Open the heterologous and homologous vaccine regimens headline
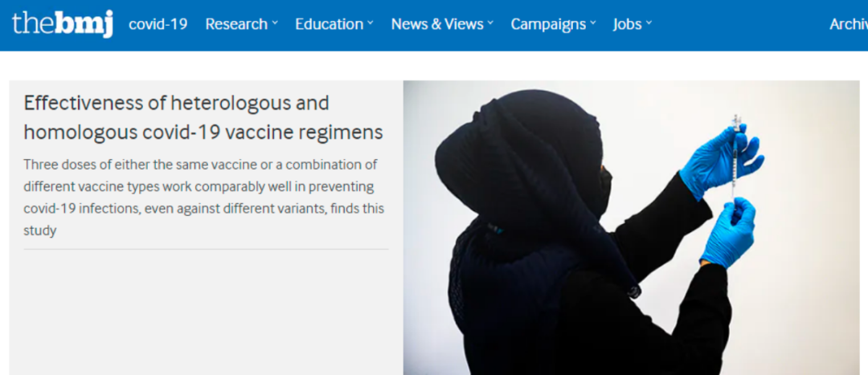 (203, 118)
